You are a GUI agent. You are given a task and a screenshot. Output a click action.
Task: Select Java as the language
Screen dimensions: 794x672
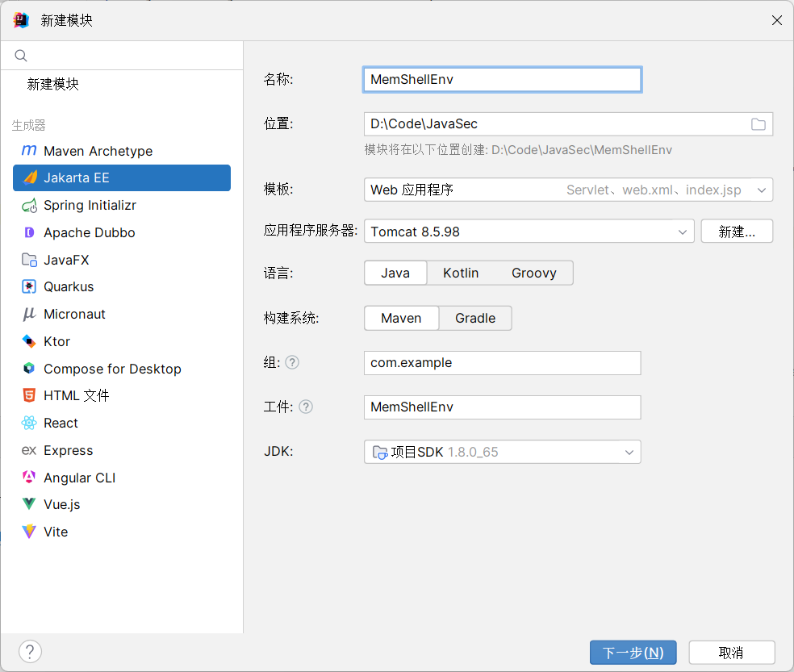point(395,273)
